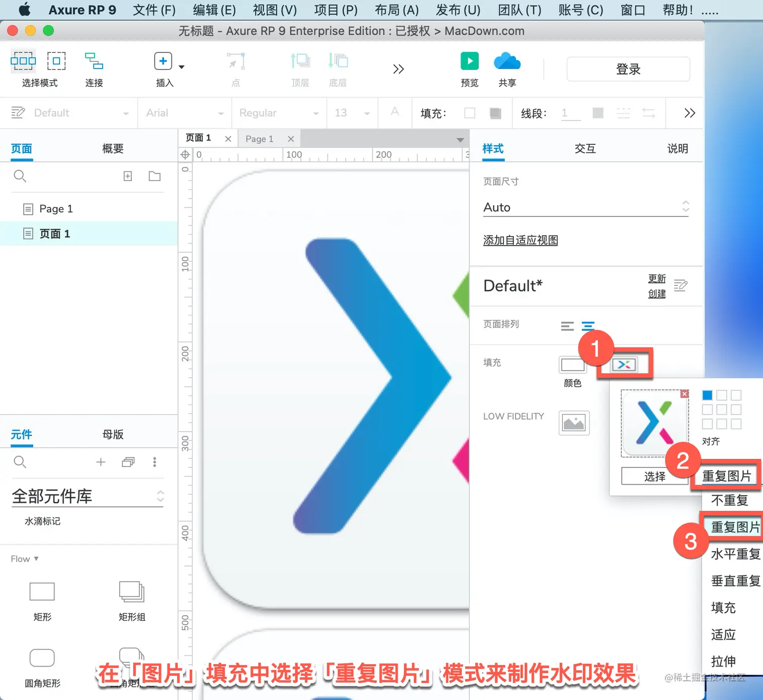
Task: Switch to the Interactions (交互) tab
Action: coord(585,149)
